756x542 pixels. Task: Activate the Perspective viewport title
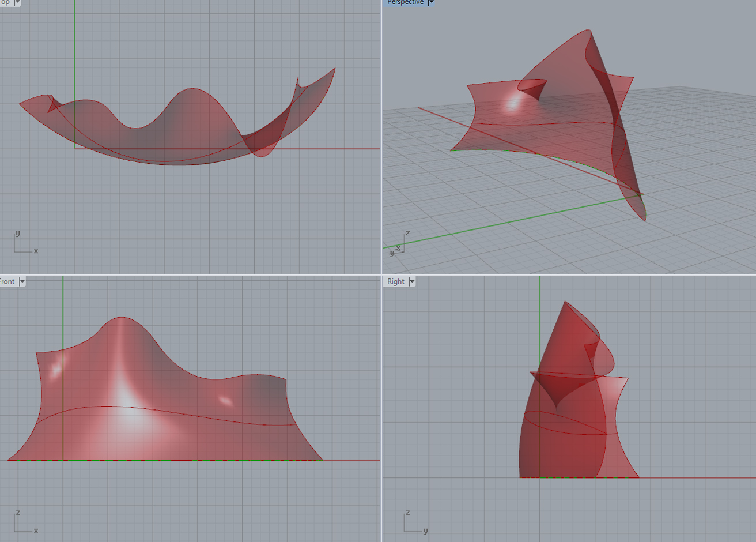[405, 2]
